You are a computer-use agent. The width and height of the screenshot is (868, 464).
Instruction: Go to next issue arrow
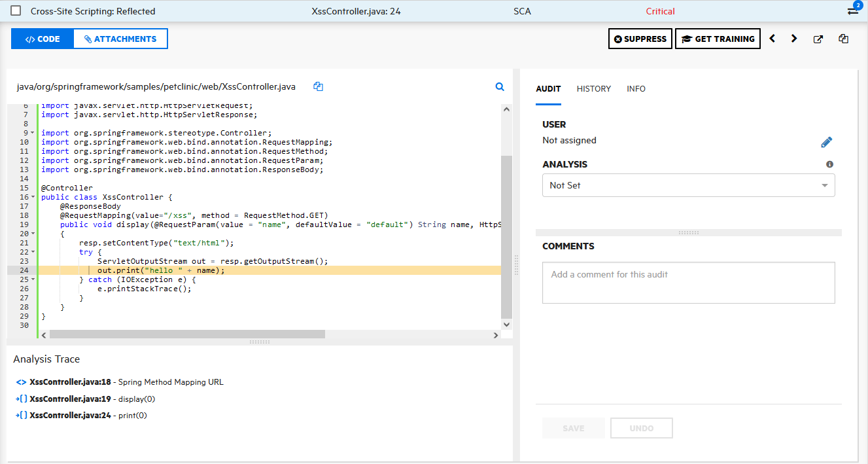point(794,39)
